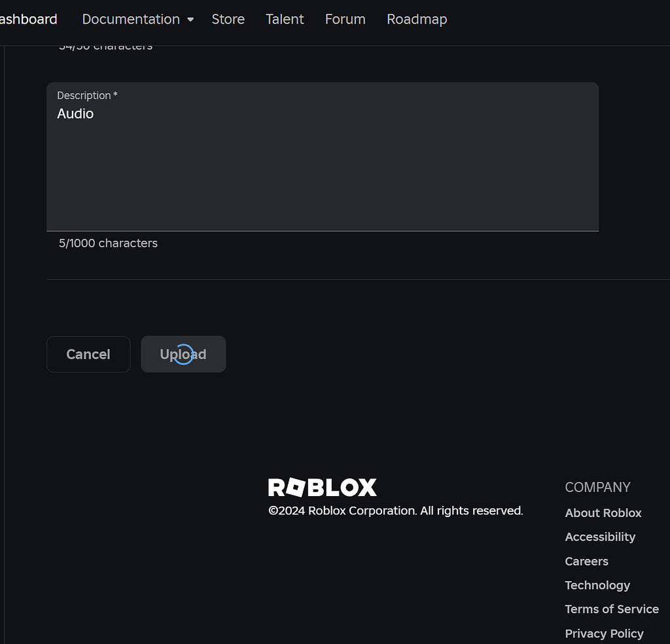Go to the Forum

(345, 20)
